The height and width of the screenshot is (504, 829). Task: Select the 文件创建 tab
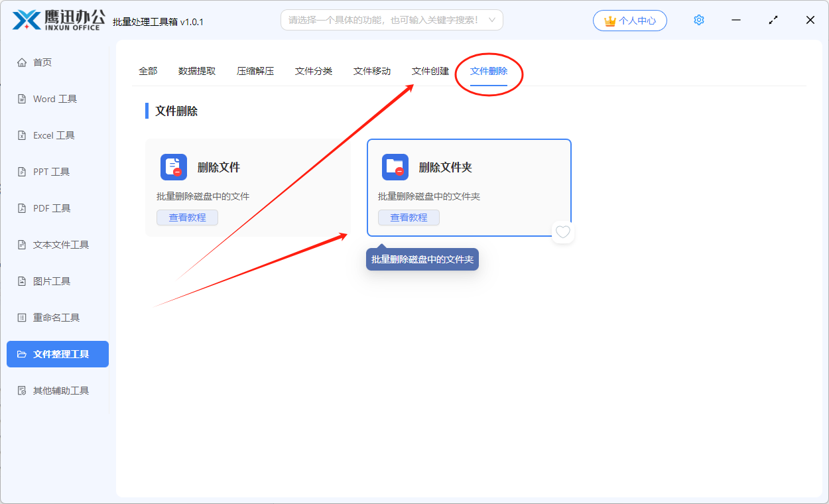click(430, 71)
